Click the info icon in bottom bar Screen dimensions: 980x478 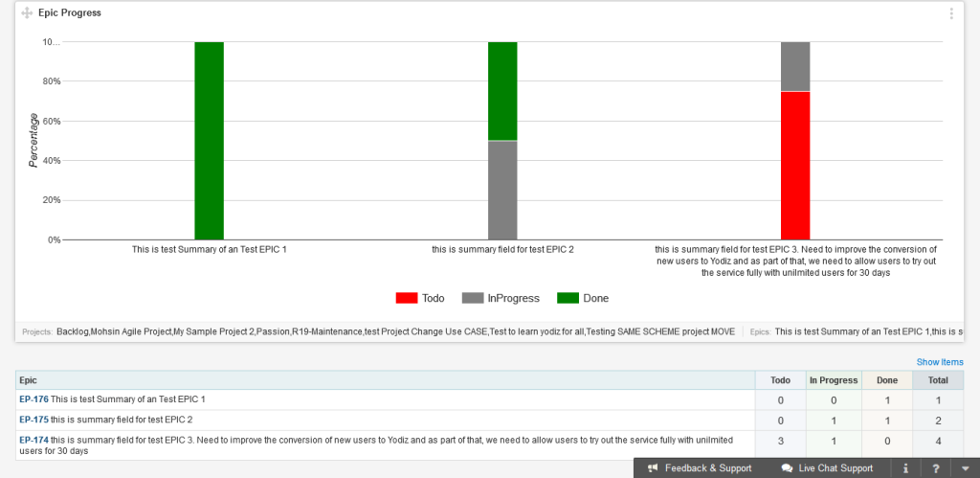coord(904,468)
